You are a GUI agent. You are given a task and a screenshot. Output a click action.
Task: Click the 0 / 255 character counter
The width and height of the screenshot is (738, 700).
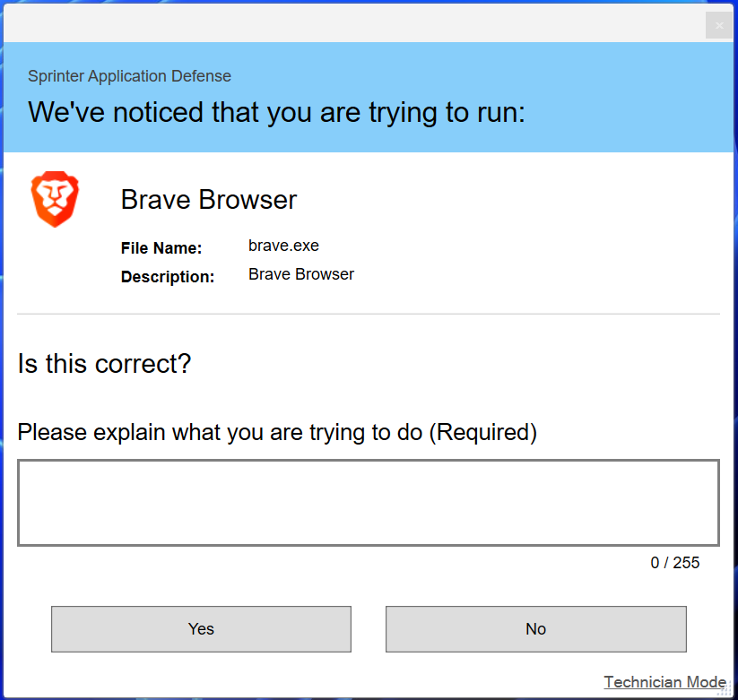[x=674, y=563]
